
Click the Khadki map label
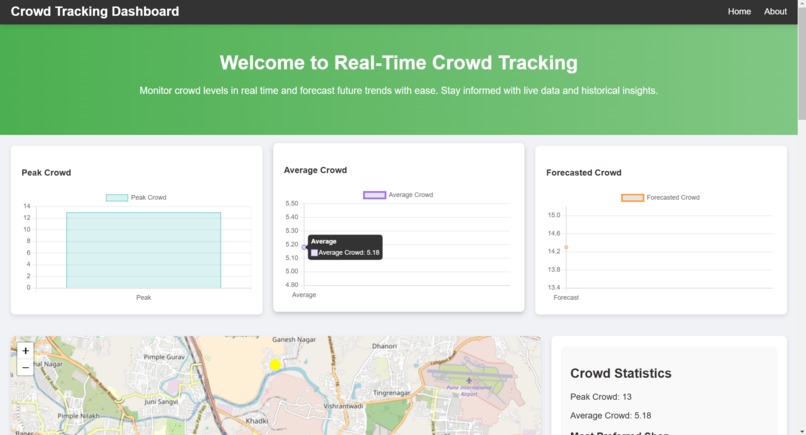pos(257,421)
